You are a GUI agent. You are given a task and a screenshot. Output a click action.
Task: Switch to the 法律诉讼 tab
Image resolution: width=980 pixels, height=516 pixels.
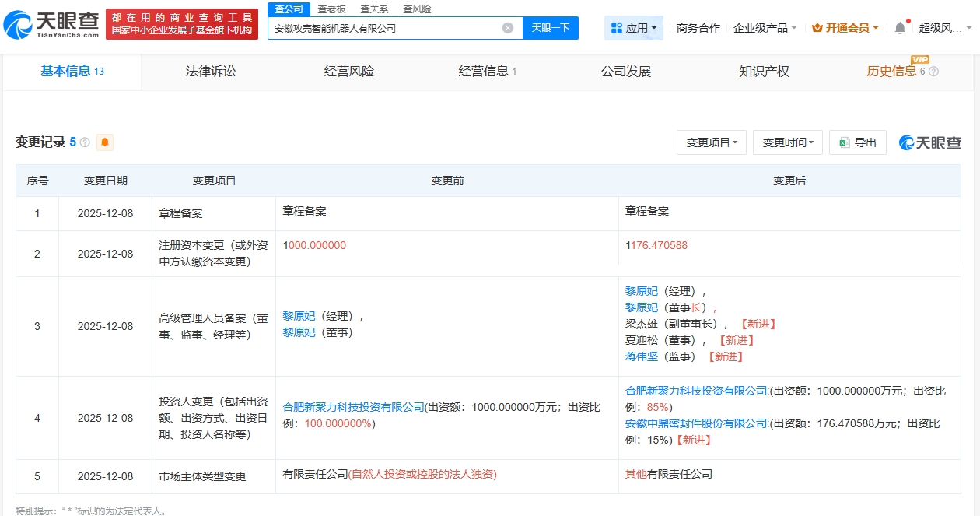click(211, 72)
